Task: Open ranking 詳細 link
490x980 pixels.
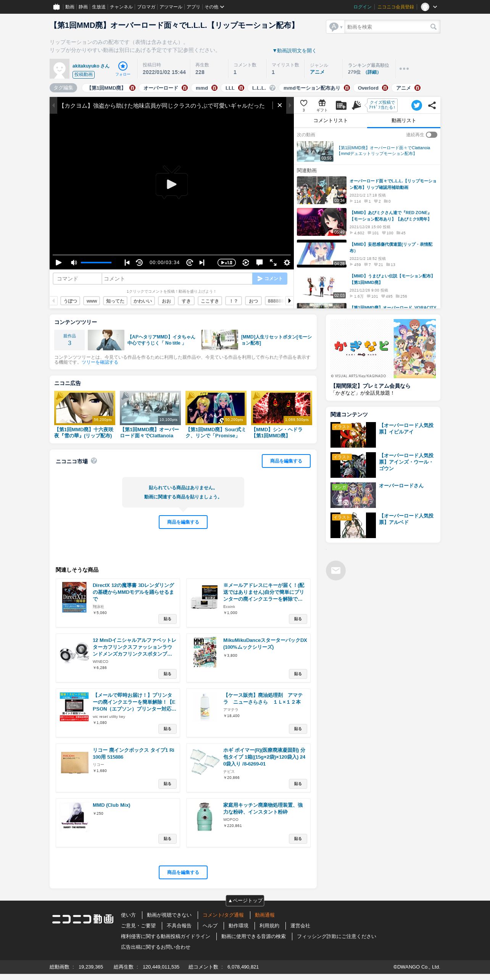Action: [x=372, y=72]
